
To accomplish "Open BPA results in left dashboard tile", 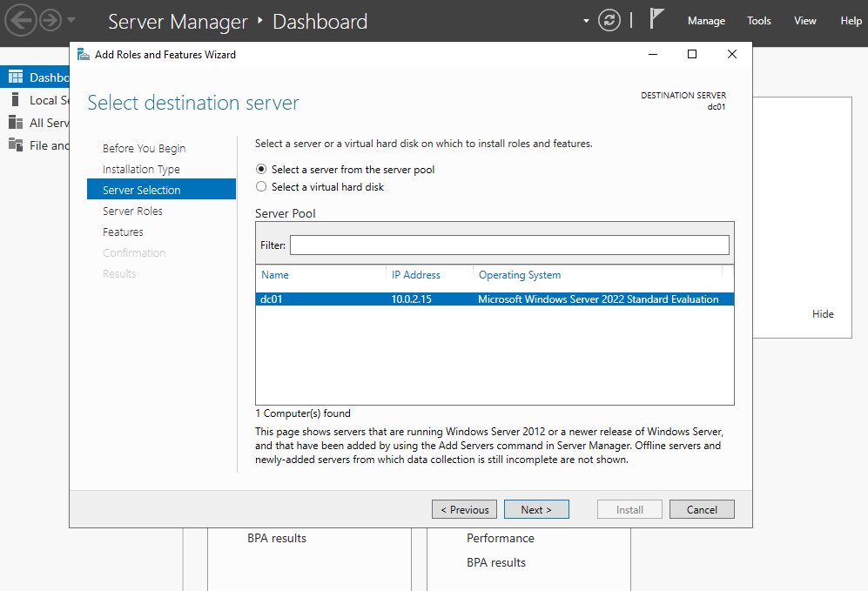I will pyautogui.click(x=277, y=538).
